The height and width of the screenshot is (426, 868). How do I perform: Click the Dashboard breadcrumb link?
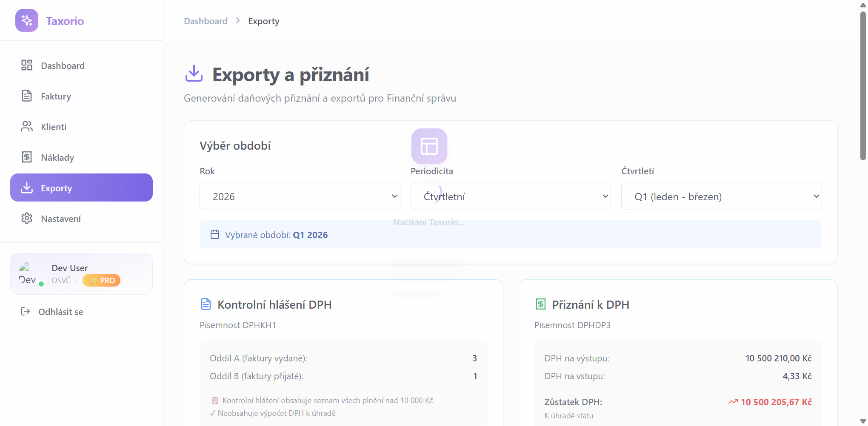tap(206, 21)
